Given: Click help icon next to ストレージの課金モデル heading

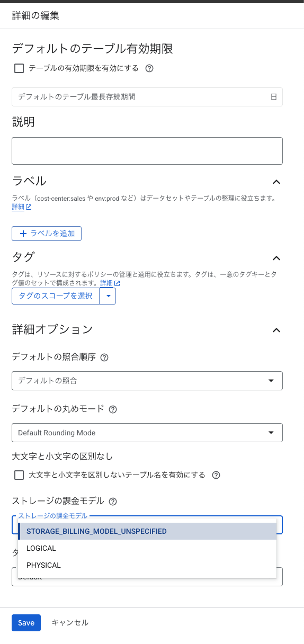Looking at the screenshot, I should click(x=112, y=502).
